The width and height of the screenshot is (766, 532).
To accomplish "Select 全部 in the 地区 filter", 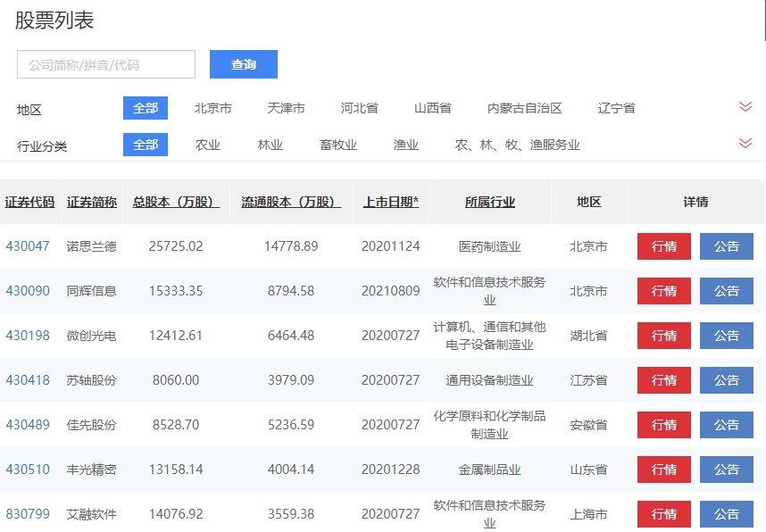I will coord(146,108).
